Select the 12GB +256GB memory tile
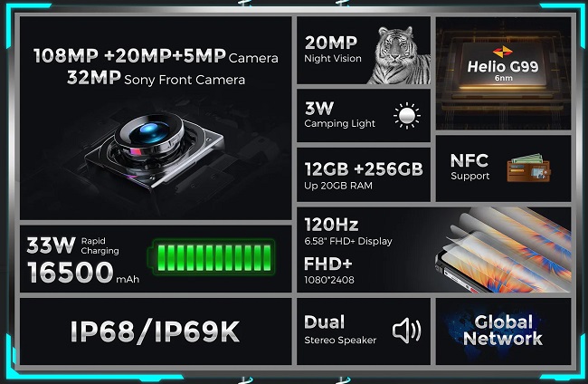Screen dimensions: 588x384 [x=364, y=175]
